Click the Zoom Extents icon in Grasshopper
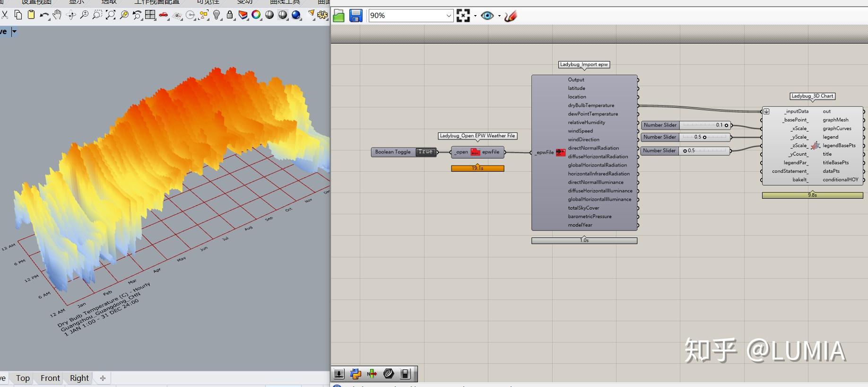Image resolution: width=868 pixels, height=387 pixels. 463,16
